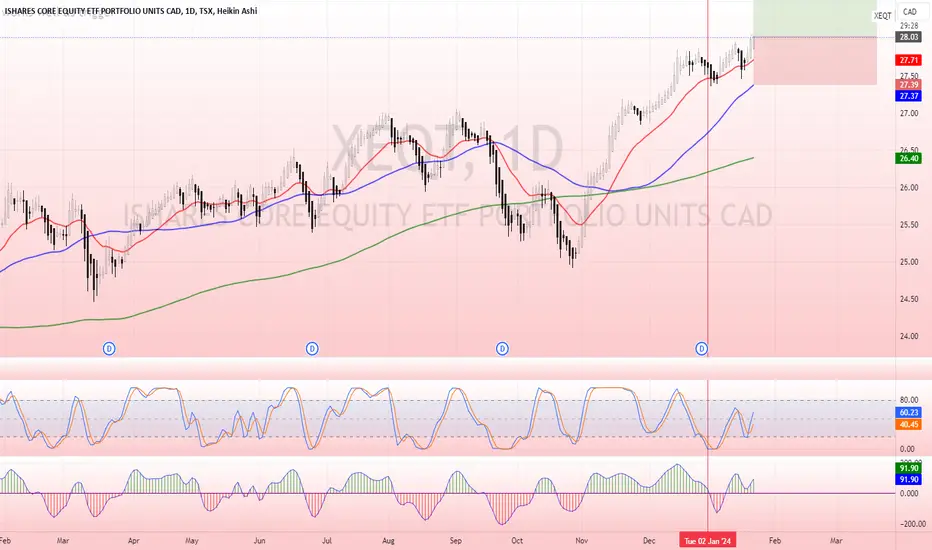
Task: Select the 28.03 current price label
Action: click(x=909, y=37)
